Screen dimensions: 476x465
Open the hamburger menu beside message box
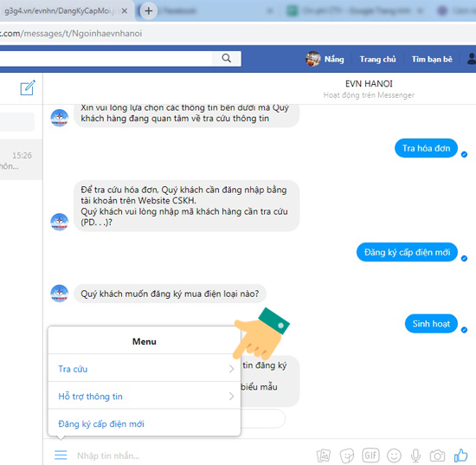tap(61, 455)
